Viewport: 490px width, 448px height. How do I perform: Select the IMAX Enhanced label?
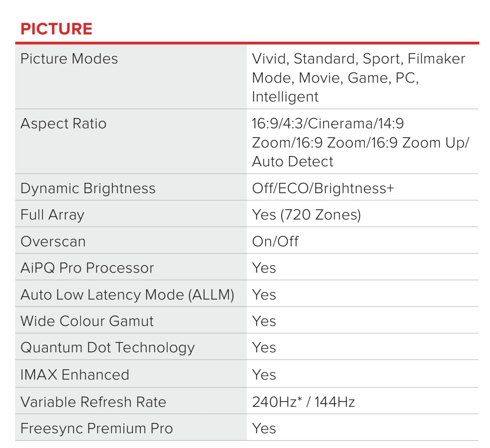coord(75,375)
